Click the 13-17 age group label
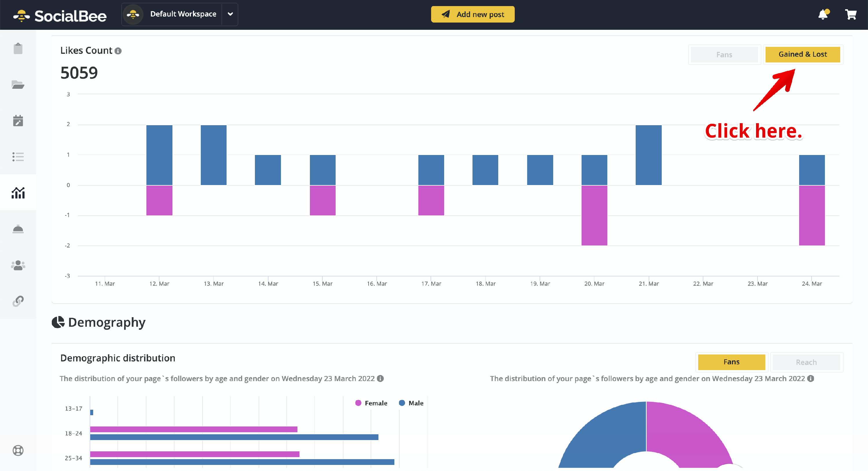This screenshot has width=868, height=471. pyautogui.click(x=73, y=408)
